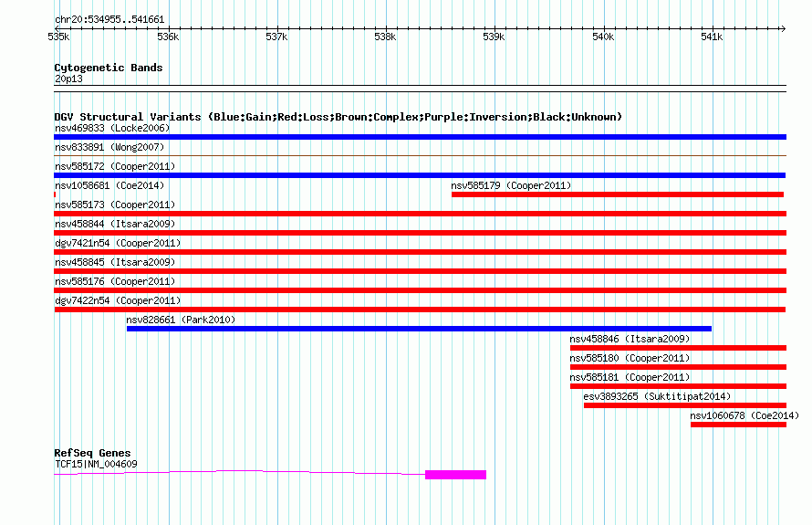The width and height of the screenshot is (812, 525).
Task: Click the 538k ruler tick label
Action: [x=385, y=37]
